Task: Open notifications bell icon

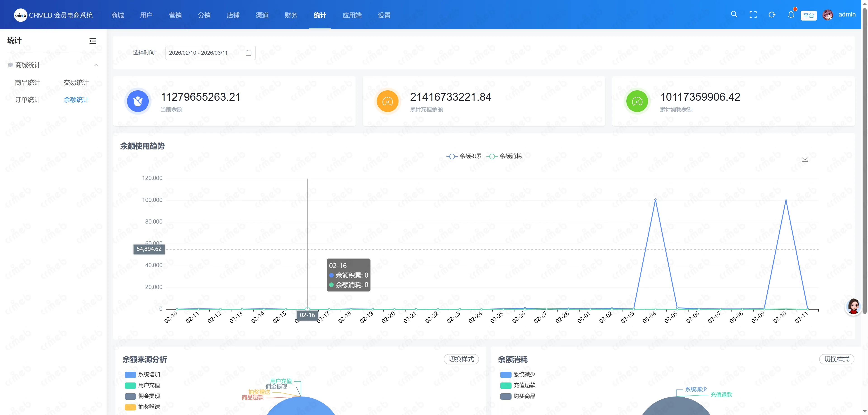Action: coord(791,15)
